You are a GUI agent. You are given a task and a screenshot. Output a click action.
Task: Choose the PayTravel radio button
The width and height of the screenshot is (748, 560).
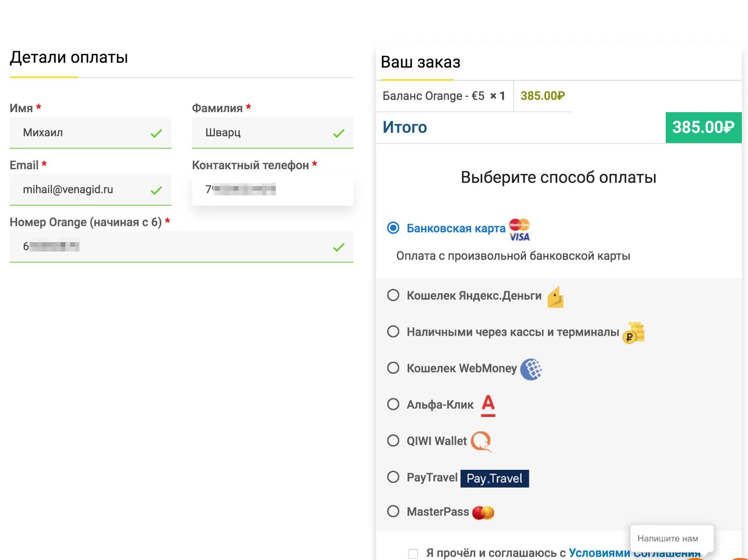coord(393,477)
